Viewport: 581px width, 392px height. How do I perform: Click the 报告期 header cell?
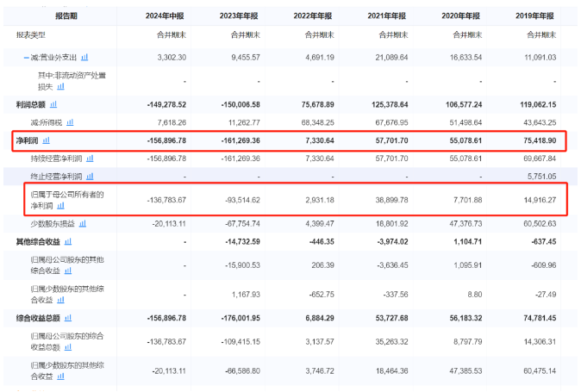(x=66, y=16)
